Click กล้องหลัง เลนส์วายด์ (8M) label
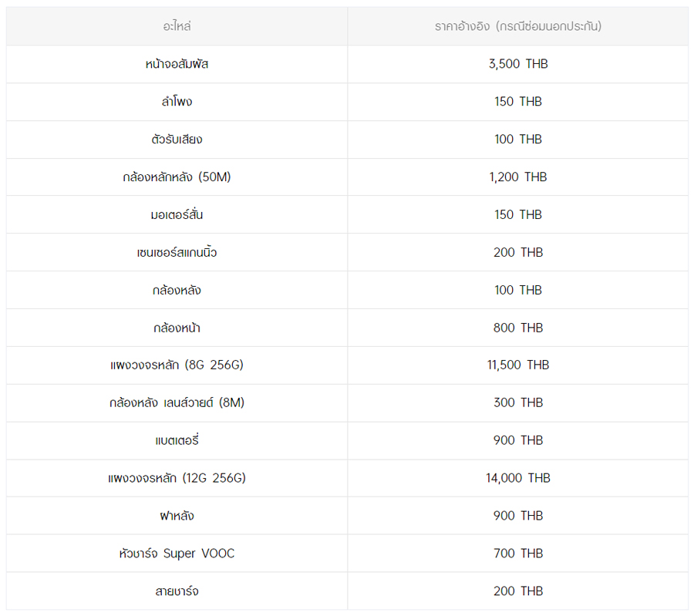The image size is (694, 616). 177,402
